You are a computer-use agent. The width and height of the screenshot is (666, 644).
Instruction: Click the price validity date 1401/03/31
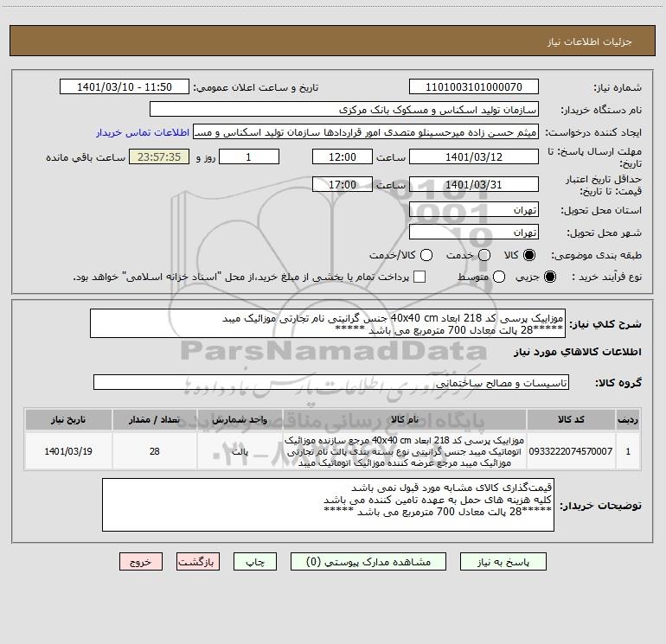(x=474, y=184)
